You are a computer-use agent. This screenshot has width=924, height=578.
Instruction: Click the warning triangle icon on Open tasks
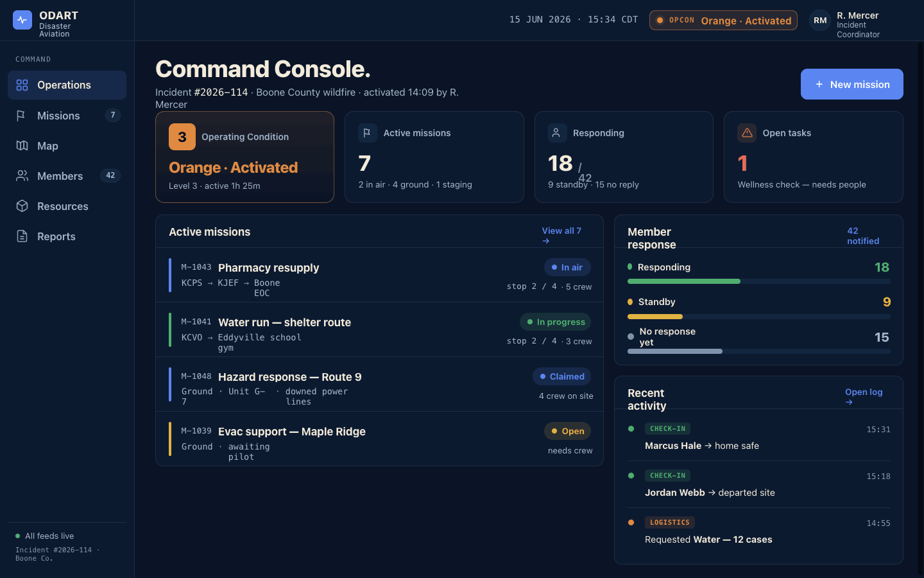[x=747, y=133]
